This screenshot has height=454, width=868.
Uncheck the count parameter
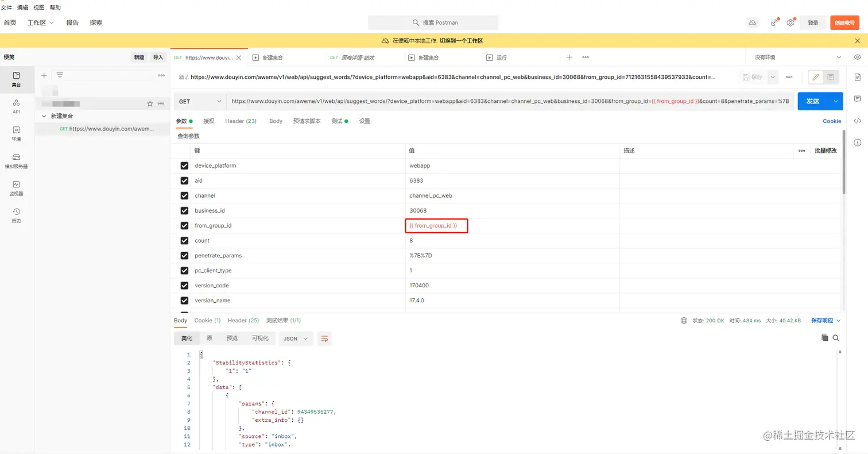pyautogui.click(x=184, y=240)
